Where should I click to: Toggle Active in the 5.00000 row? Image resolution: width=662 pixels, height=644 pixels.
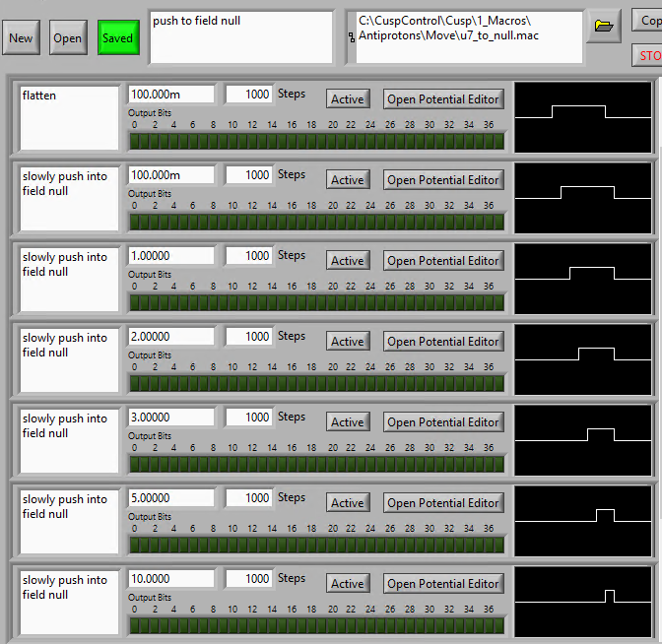tap(348, 503)
